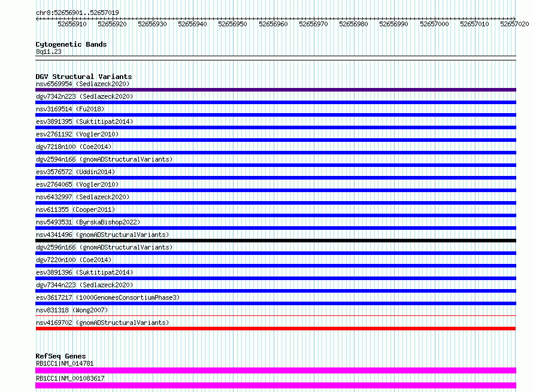Viewport: 533px width, 392px height.
Task: Open nsv6432997 (Sedlazeck2020) label
Action: [83, 197]
